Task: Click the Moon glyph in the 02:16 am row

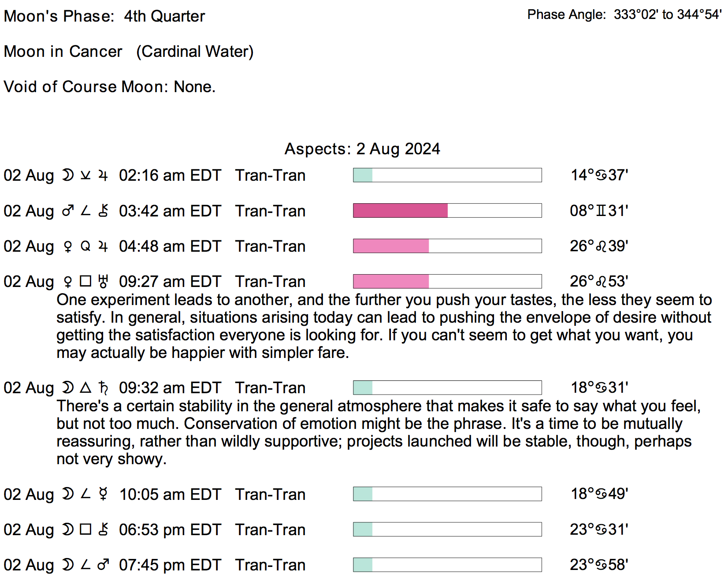Action: [67, 175]
